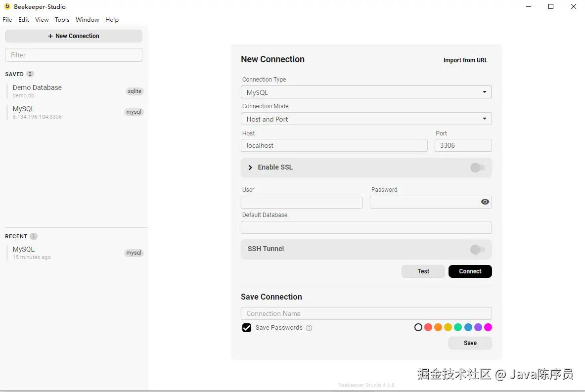Click the mysql tag on recent MySQL
This screenshot has height=392, width=585.
point(134,253)
